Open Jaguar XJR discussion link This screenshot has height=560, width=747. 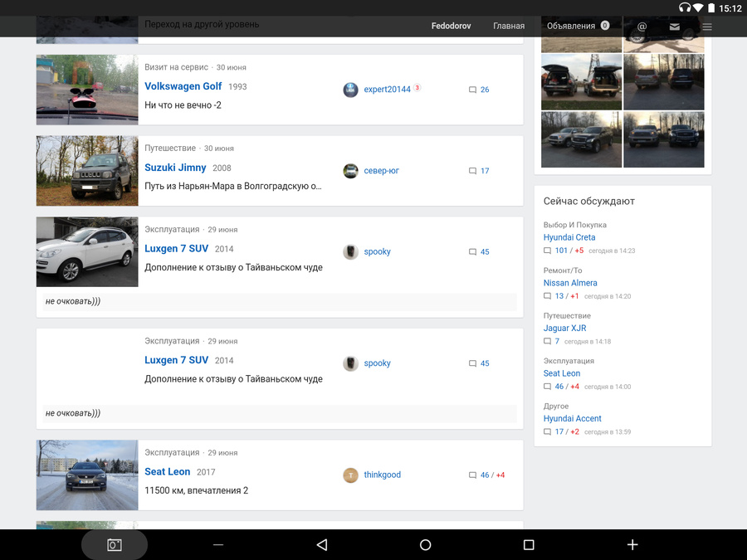[565, 328]
